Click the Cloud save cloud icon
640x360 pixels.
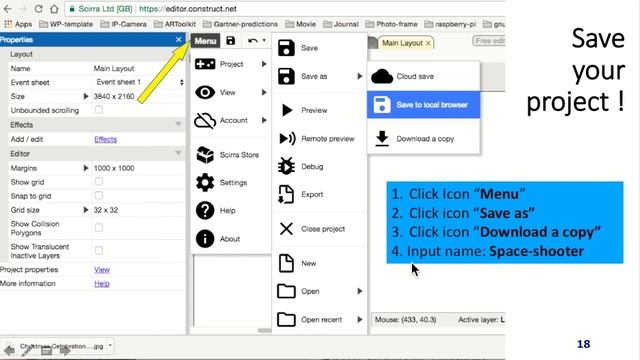382,76
